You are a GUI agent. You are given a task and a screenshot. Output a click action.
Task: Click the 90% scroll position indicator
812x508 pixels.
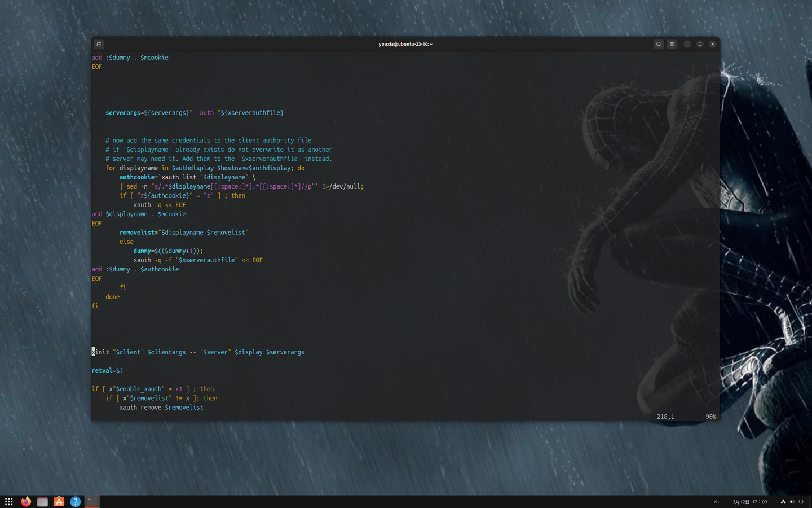710,417
